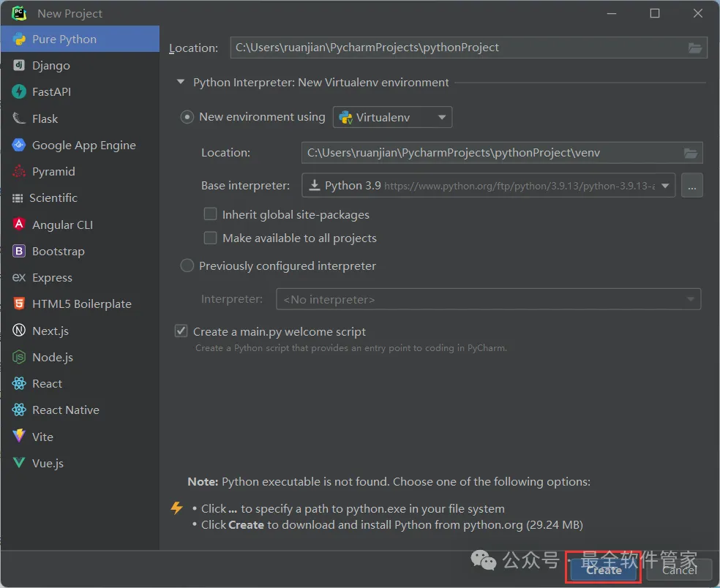Pick the Node.js project icon

pyautogui.click(x=19, y=357)
